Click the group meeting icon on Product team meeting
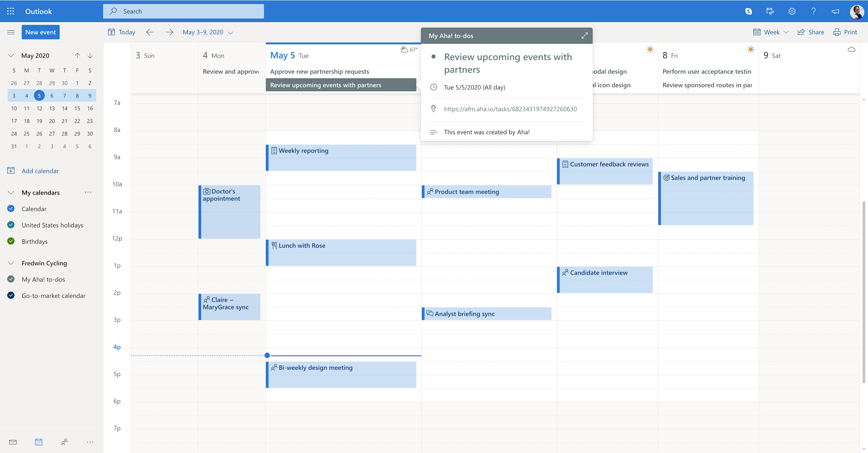This screenshot has height=453, width=868. tap(430, 191)
